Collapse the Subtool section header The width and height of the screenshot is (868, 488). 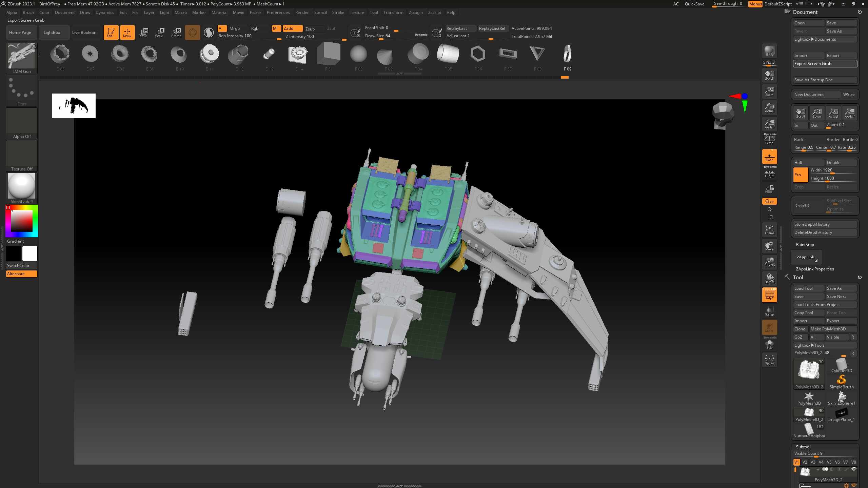(x=803, y=447)
